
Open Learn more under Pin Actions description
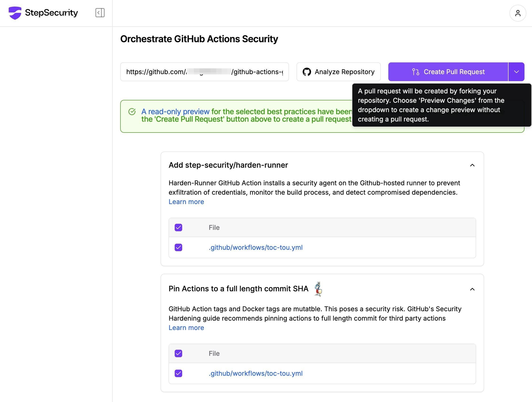tap(186, 328)
